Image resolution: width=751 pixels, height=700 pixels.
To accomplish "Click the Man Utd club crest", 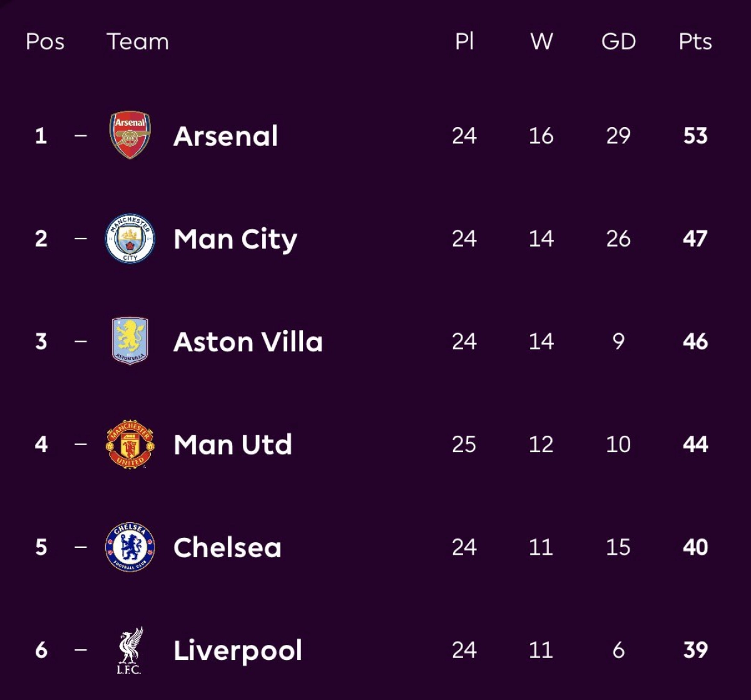I will (130, 445).
